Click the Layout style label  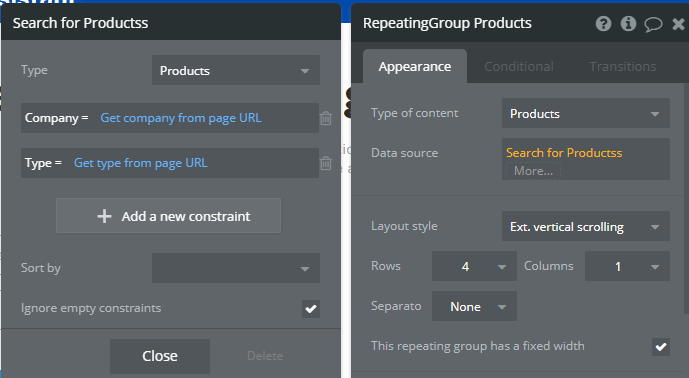pos(404,226)
